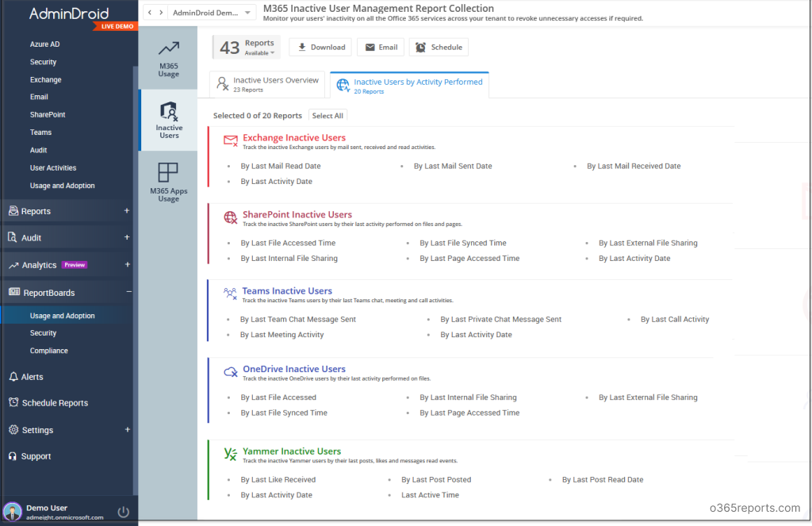Click the OneDrive Inactive Users icon
Screen dimensions: 812x526
230,372
